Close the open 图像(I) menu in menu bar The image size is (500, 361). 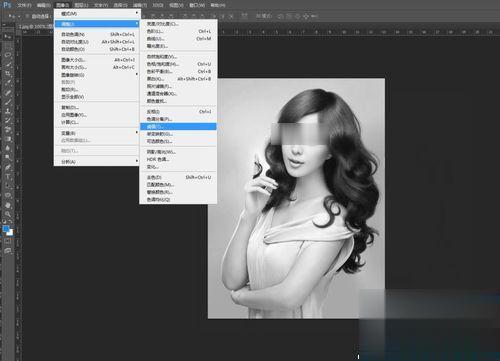coord(62,5)
